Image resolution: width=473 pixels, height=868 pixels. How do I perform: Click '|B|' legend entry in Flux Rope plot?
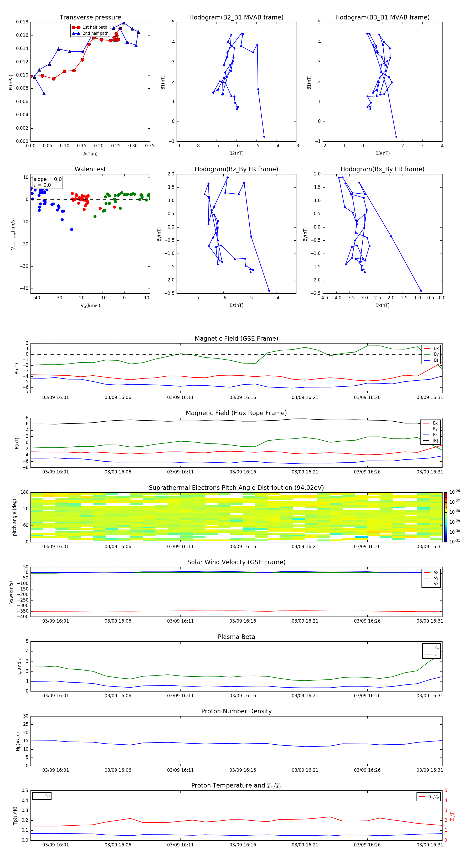pyautogui.click(x=431, y=440)
